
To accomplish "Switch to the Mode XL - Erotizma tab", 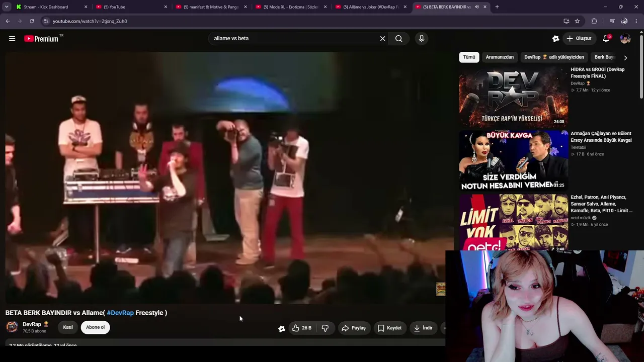I will pyautogui.click(x=291, y=7).
